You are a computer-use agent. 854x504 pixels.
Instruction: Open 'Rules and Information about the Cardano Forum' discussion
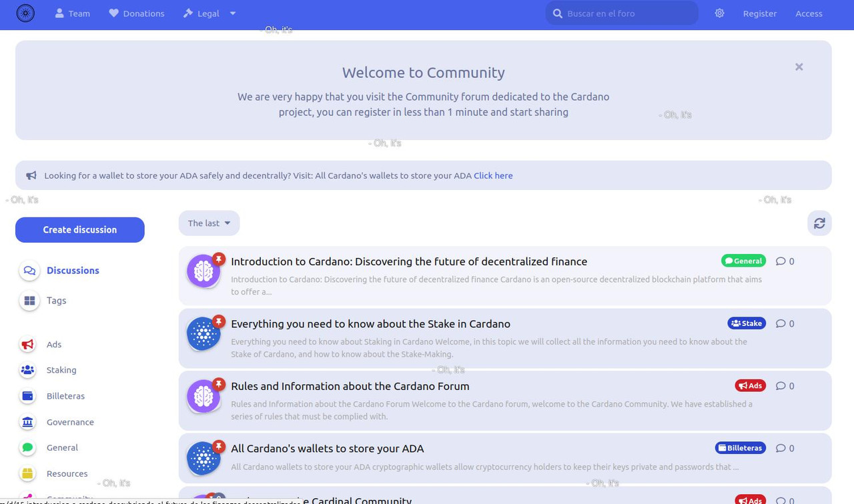[350, 386]
